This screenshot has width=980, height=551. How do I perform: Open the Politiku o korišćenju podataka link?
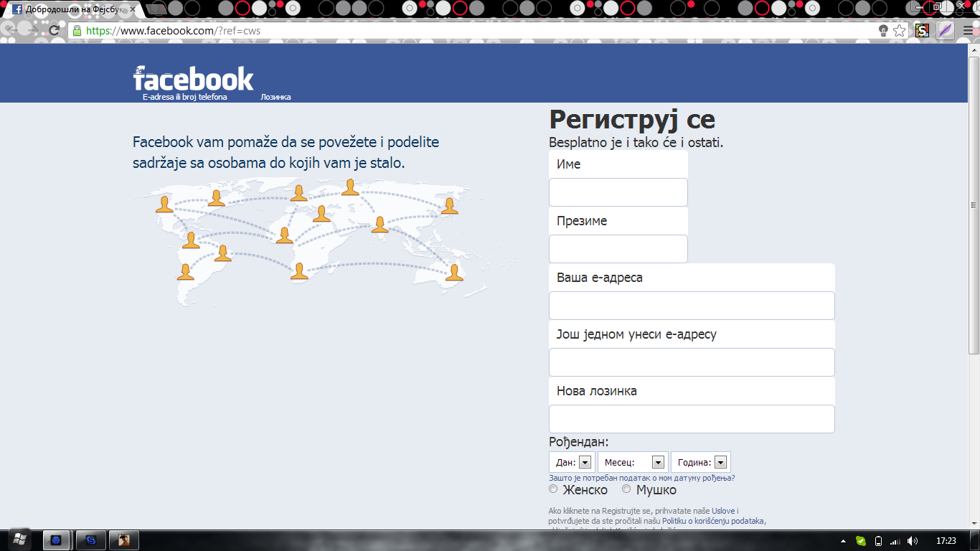(713, 522)
